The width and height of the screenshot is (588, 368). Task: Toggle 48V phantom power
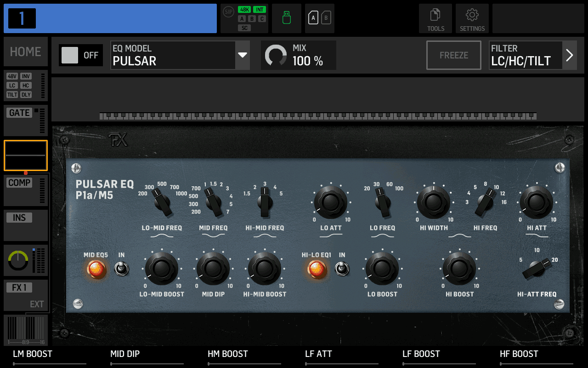(x=12, y=76)
